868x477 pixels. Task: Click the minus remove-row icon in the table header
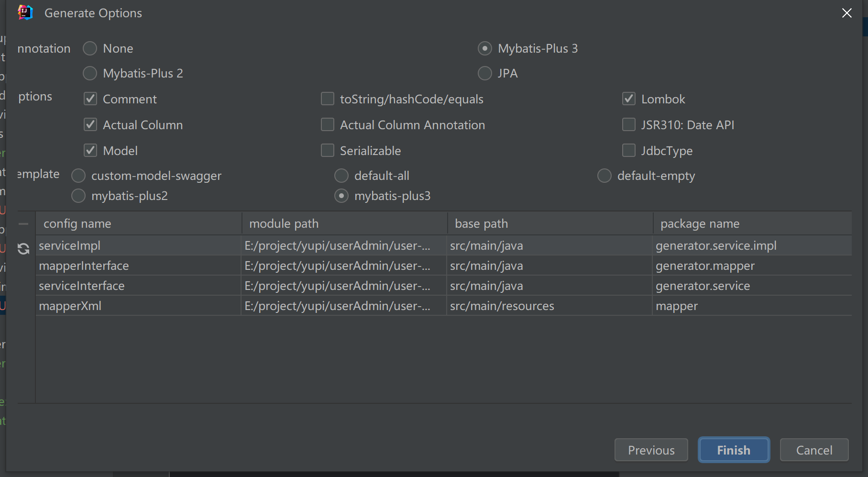[23, 224]
